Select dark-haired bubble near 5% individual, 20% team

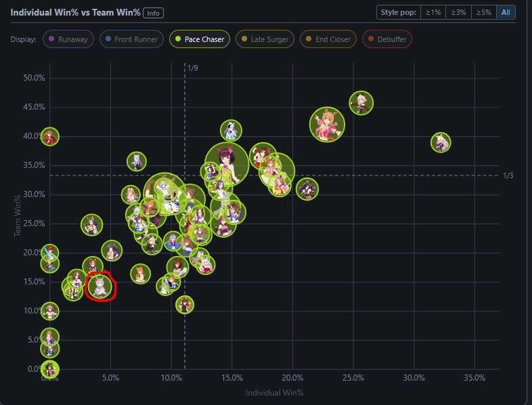pyautogui.click(x=112, y=251)
